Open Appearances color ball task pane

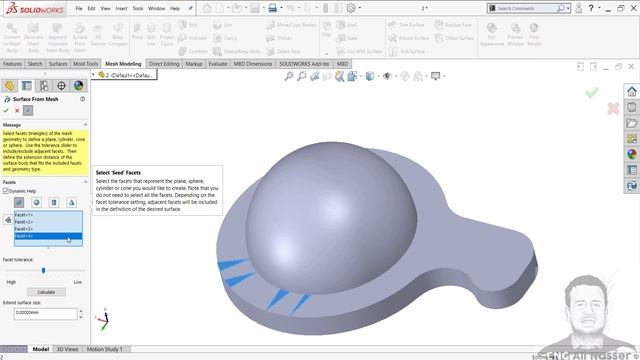click(632, 154)
